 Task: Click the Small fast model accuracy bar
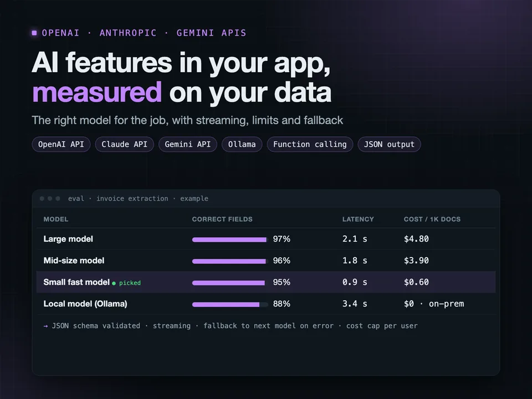(x=230, y=283)
